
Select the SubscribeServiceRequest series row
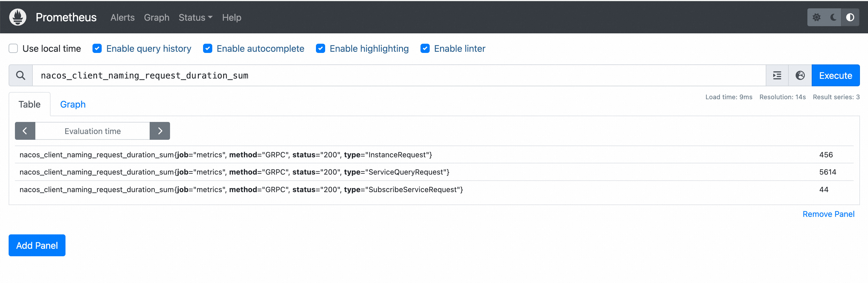coord(434,190)
